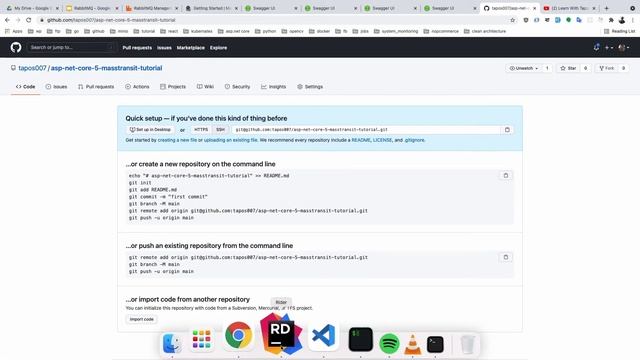Switch to the Getting Started browser tab

click(x=210, y=8)
